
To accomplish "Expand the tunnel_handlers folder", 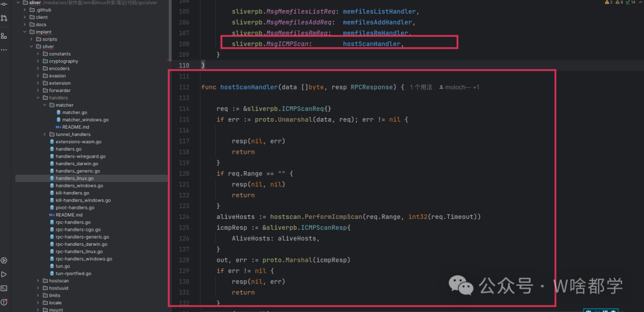I will (45, 134).
